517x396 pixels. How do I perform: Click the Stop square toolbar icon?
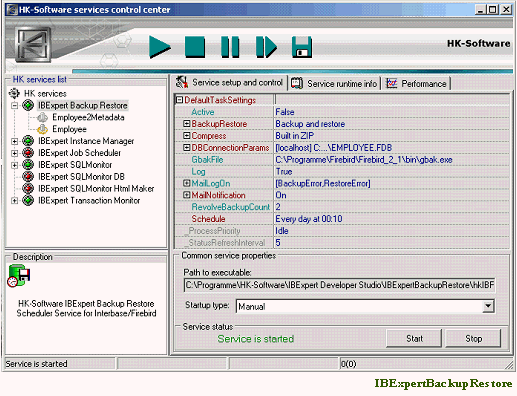[x=195, y=47]
